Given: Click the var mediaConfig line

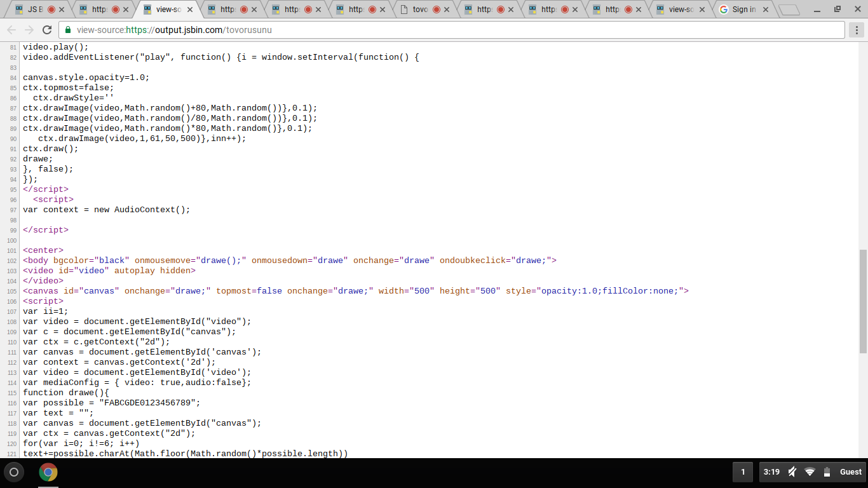Looking at the screenshot, I should (x=137, y=383).
